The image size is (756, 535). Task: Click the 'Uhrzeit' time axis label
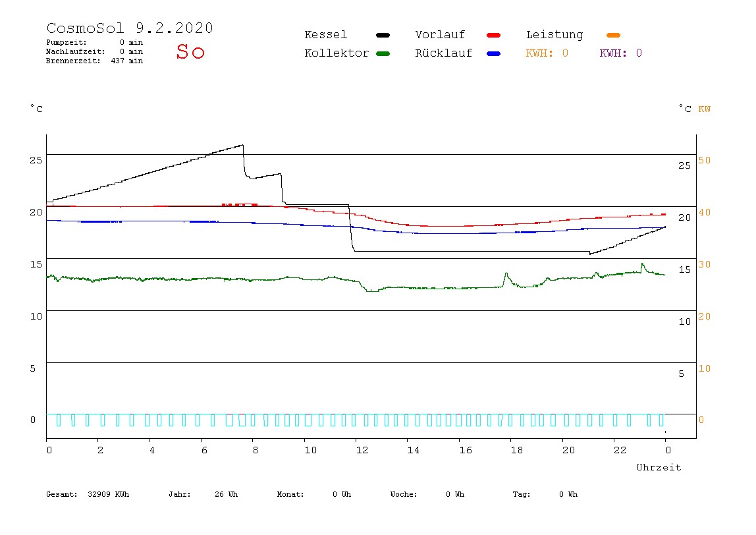click(659, 467)
